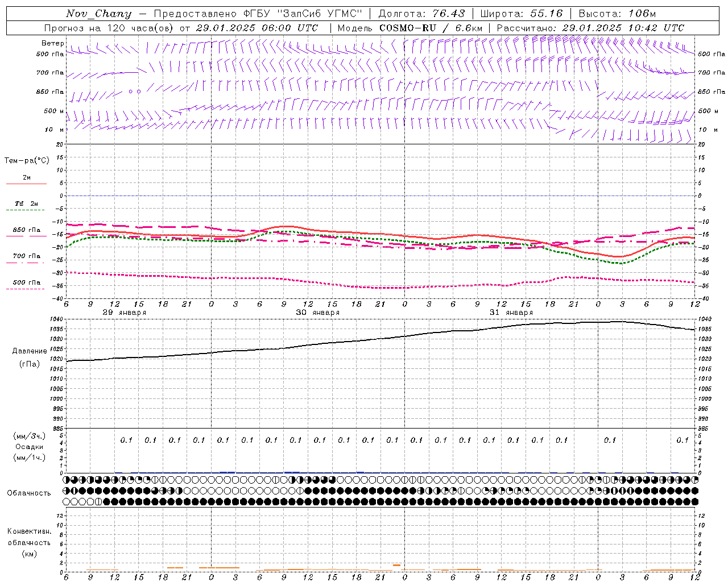Screen dimensions: 728x582
Task: Click the (мм/3ч.) precipitation unit label
Action: [30, 436]
